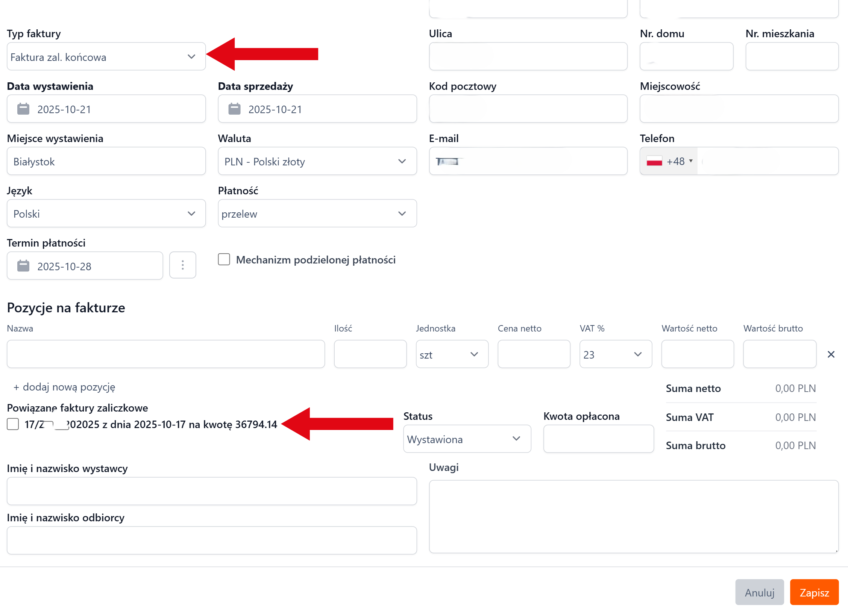Click calendar icon in Data sprzedaży field
Screen dimensions: 848x616
(x=234, y=109)
